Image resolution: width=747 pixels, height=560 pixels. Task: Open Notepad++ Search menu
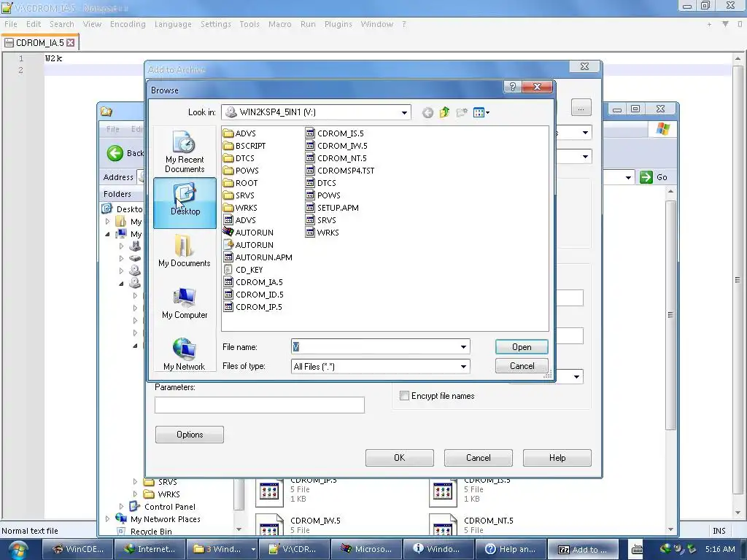click(62, 24)
